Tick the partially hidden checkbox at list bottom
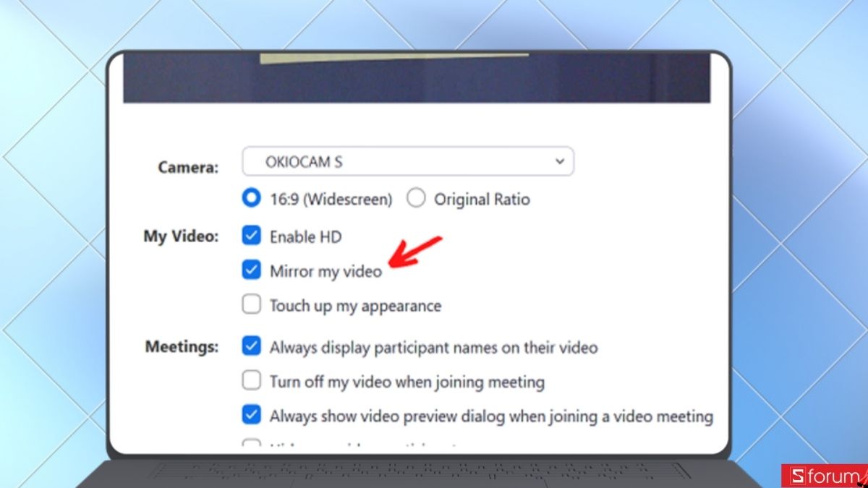This screenshot has height=488, width=868. (251, 442)
